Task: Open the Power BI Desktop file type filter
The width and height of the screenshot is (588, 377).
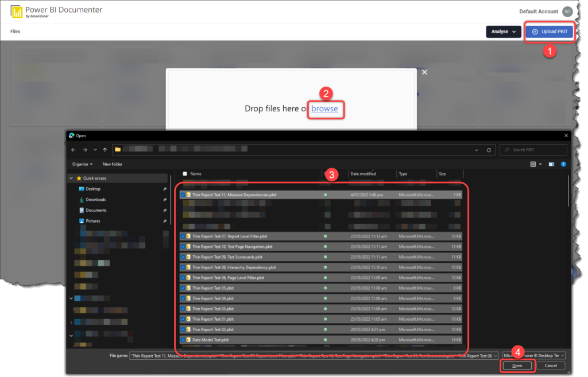Action: coord(534,356)
